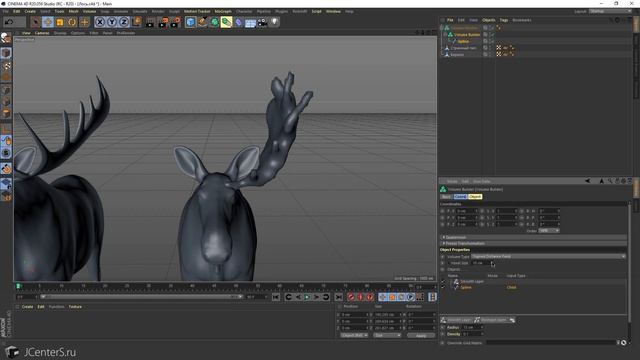Activate the Scale tool

click(60, 22)
